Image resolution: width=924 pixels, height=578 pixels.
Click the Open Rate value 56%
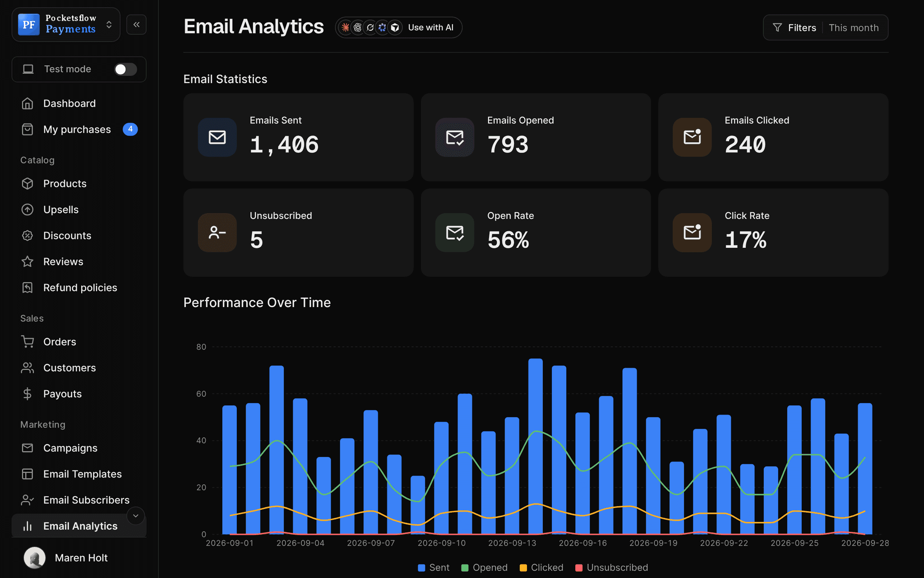point(508,240)
